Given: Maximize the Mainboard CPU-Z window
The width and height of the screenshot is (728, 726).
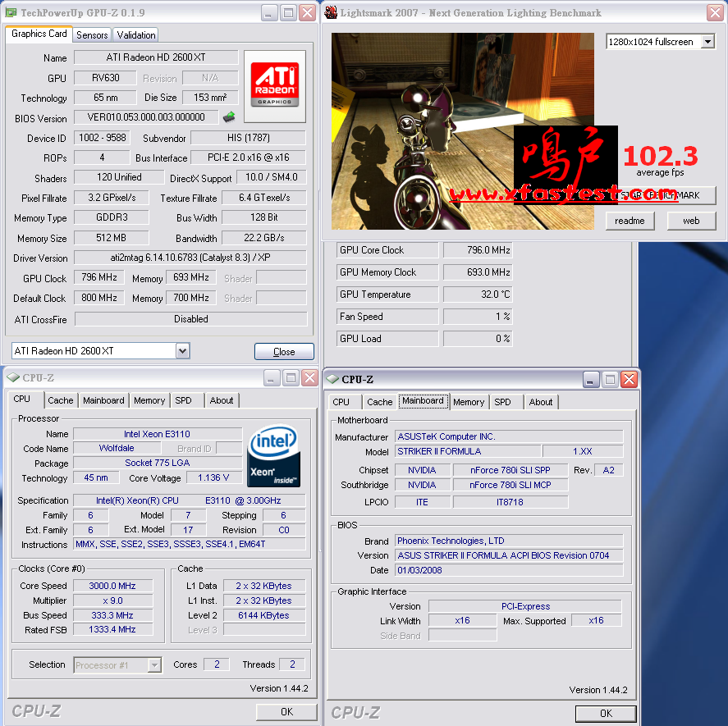Looking at the screenshot, I should point(610,379).
